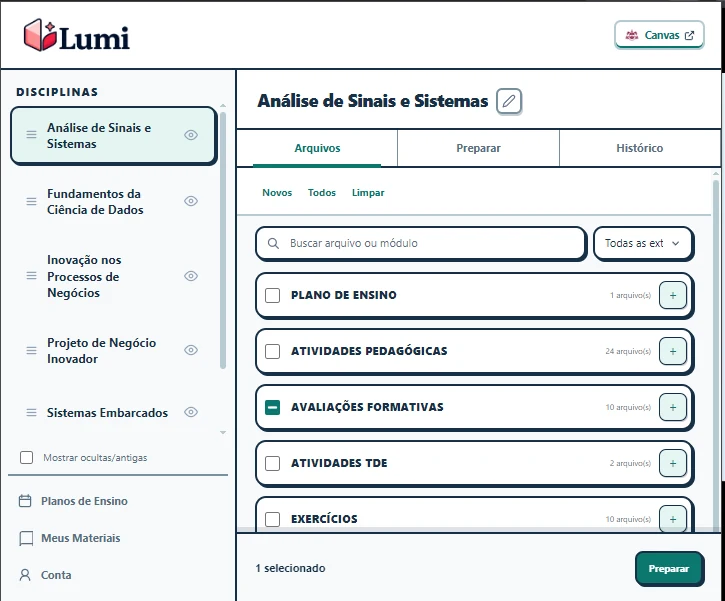Open the Todas as ext dropdown
Image resolution: width=725 pixels, height=601 pixels.
coord(643,243)
